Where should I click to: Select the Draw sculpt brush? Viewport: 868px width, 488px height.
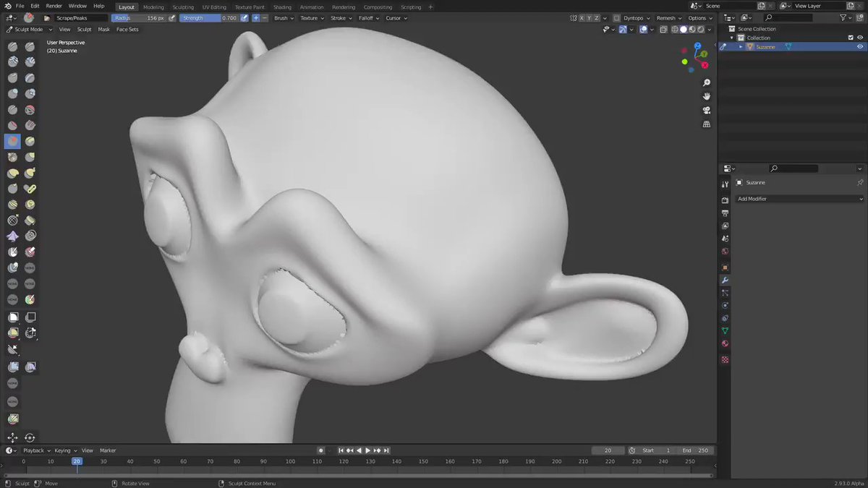(13, 47)
